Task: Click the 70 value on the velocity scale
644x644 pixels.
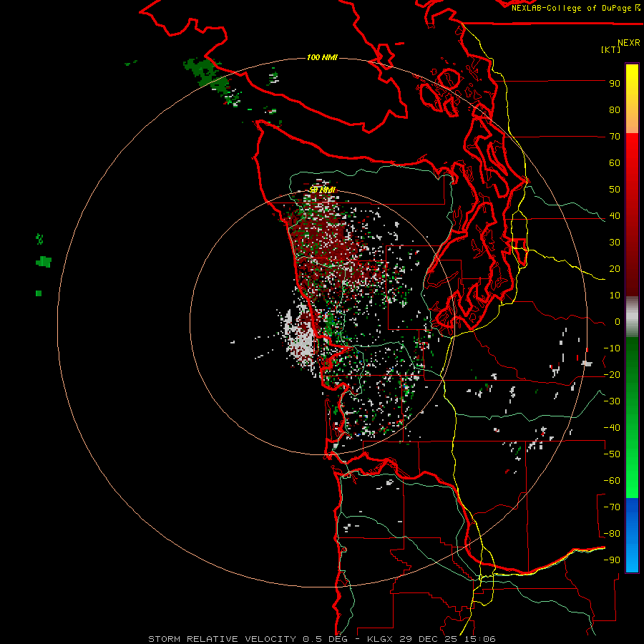Action: pos(615,137)
